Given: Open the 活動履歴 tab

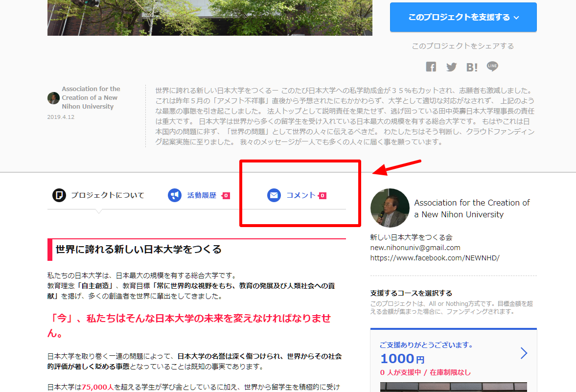Looking at the screenshot, I should 199,195.
